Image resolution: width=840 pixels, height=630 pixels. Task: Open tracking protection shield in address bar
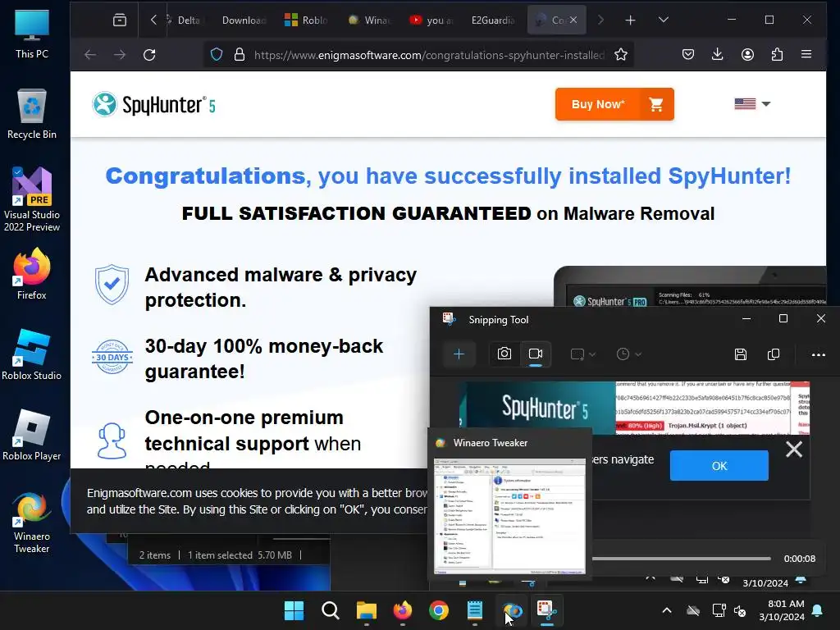coord(217,55)
